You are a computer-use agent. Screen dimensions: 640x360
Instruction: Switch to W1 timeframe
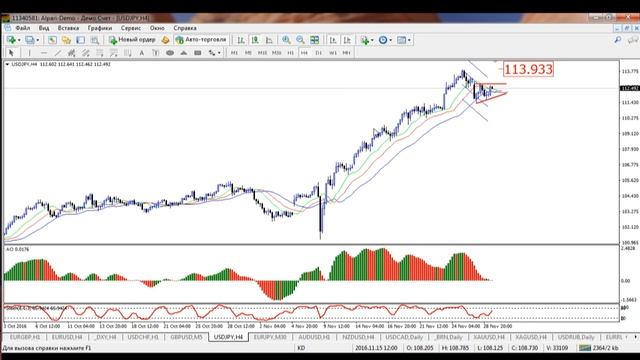pos(333,53)
